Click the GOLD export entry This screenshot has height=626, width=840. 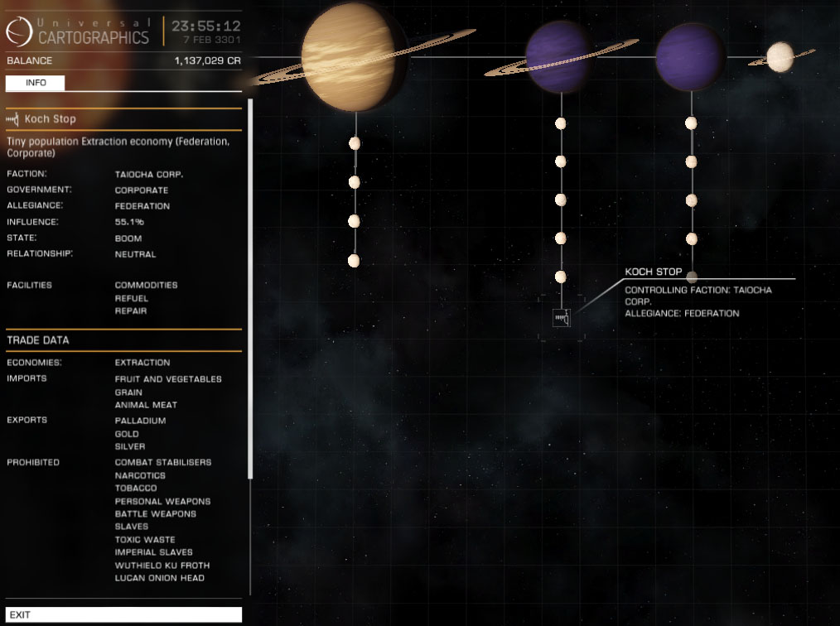pos(127,434)
